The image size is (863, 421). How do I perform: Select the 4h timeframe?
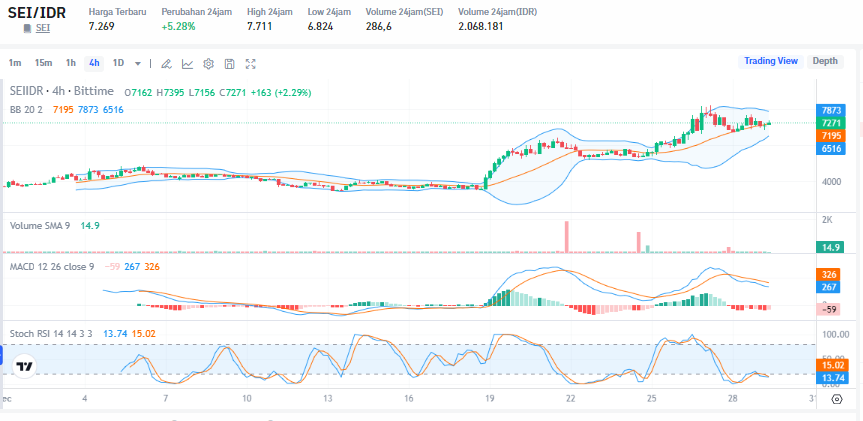[94, 63]
